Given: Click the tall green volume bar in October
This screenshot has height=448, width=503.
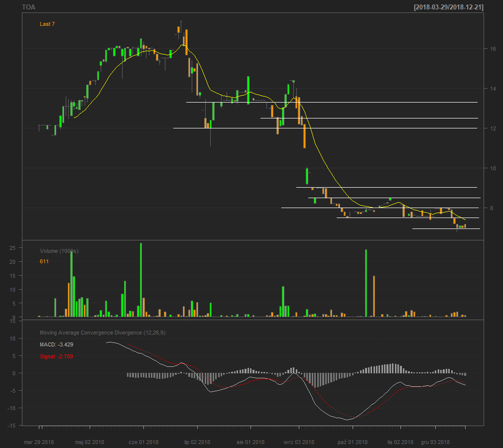Looking at the screenshot, I should (x=366, y=283).
